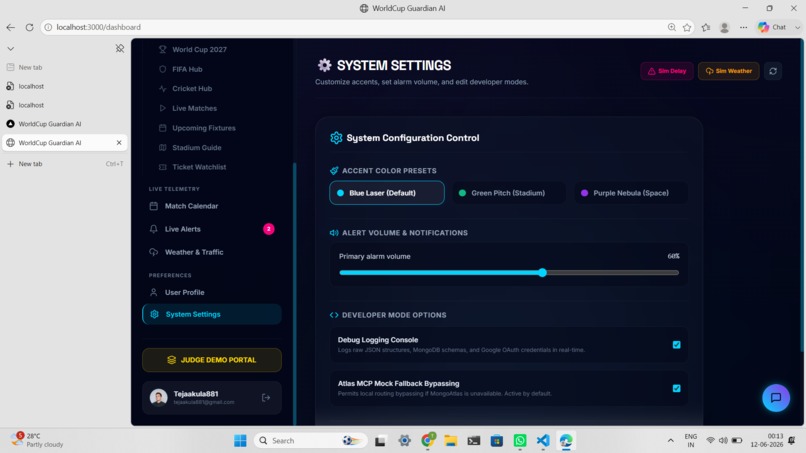Image resolution: width=806 pixels, height=453 pixels.
Task: Click the dashboard refresh icon button
Action: pos(773,71)
